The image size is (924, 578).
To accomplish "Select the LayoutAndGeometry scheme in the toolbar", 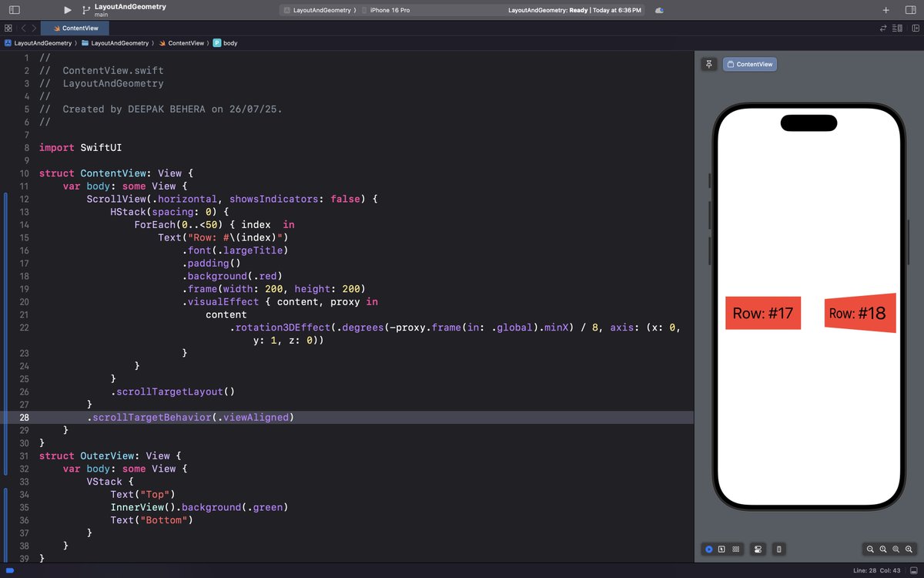I will 318,10.
